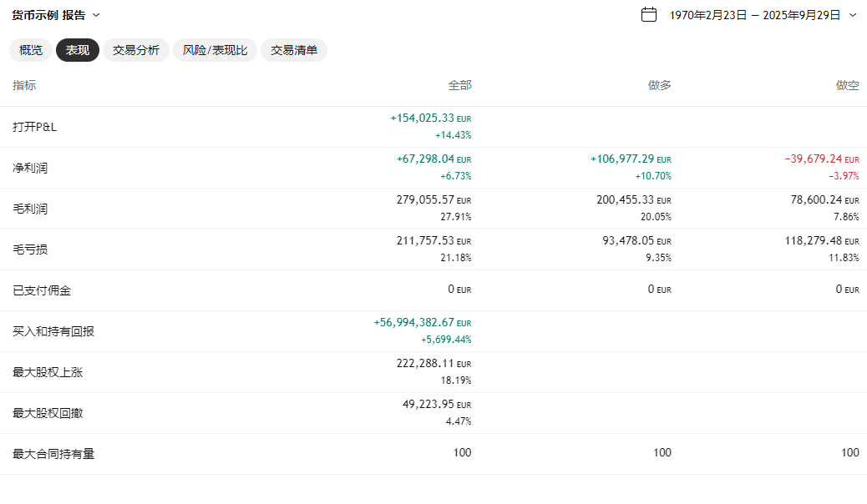Click the 最大合同持有量 row label
The width and height of the screenshot is (867, 504).
[53, 454]
